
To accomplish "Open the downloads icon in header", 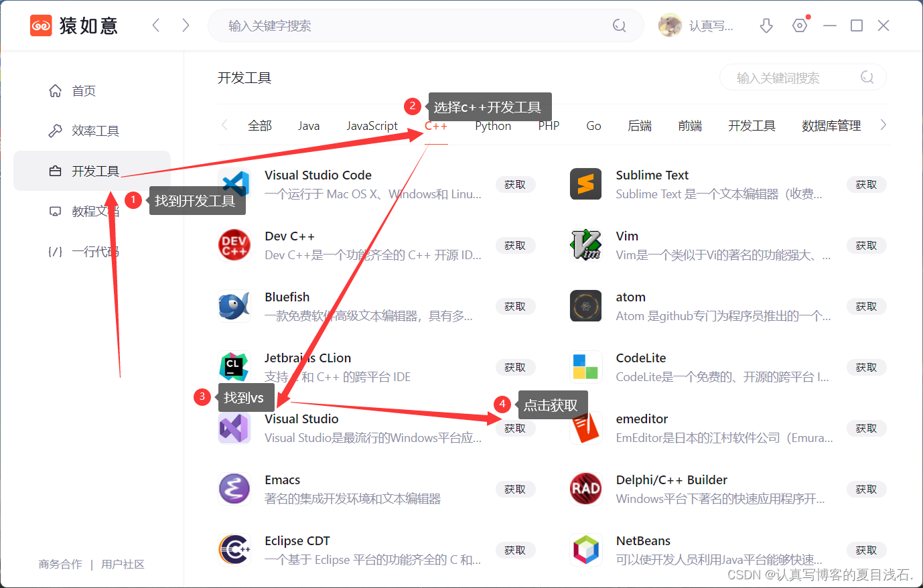I will (x=766, y=25).
